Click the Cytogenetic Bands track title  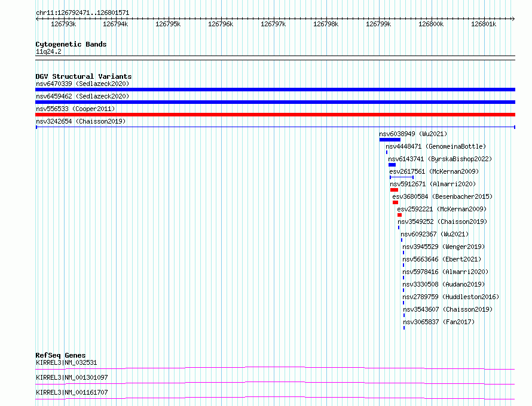tap(71, 44)
